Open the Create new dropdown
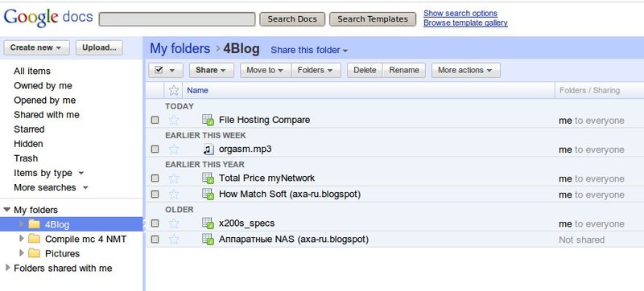The width and height of the screenshot is (644, 291). 36,47
